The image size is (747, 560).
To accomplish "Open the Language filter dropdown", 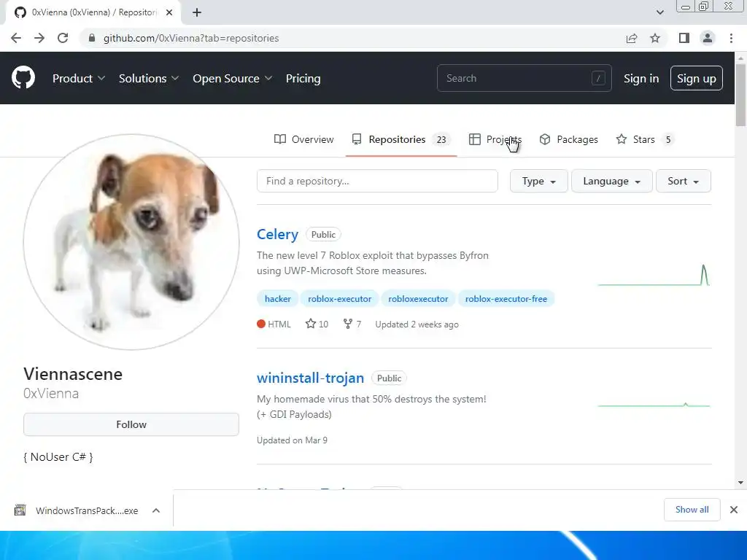I will [612, 181].
